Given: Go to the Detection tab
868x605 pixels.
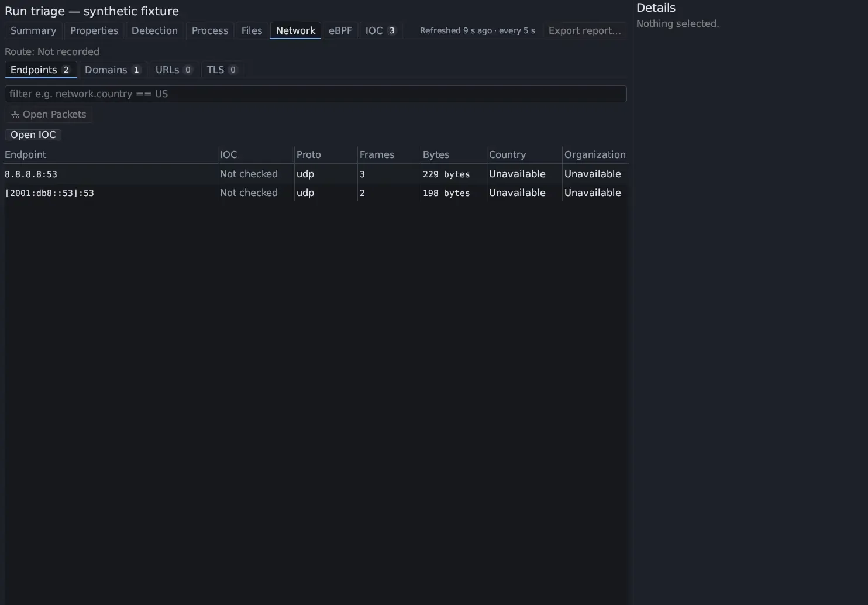Looking at the screenshot, I should click(x=154, y=30).
